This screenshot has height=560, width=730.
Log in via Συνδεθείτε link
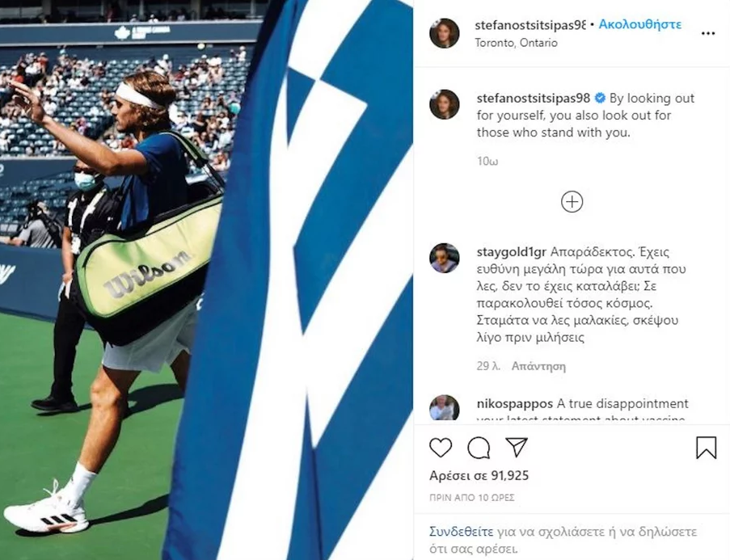click(461, 532)
